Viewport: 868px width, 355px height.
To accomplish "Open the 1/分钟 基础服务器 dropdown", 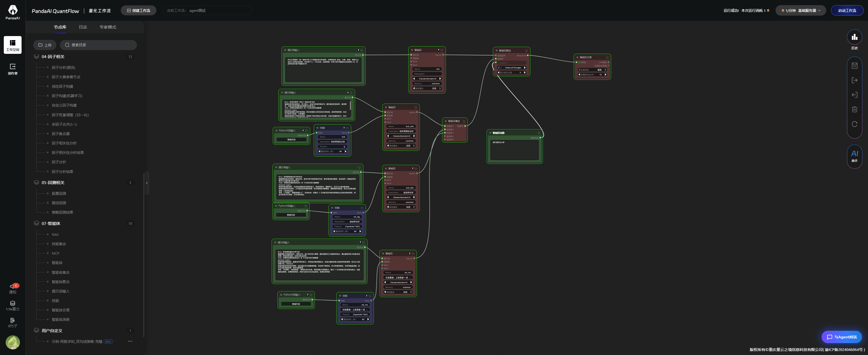I will [801, 10].
